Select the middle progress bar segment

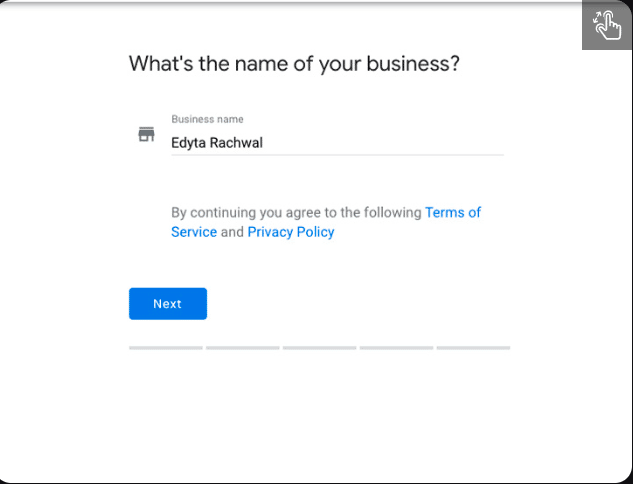tap(319, 348)
